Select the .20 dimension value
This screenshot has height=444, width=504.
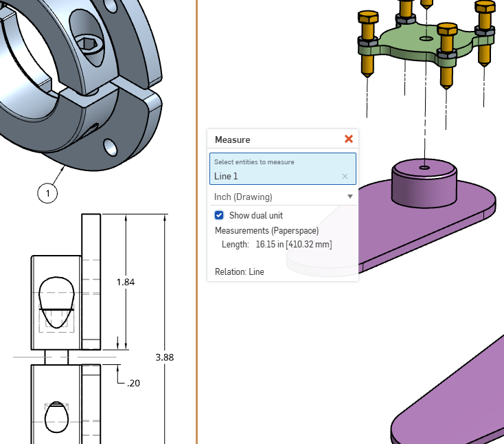(x=133, y=384)
